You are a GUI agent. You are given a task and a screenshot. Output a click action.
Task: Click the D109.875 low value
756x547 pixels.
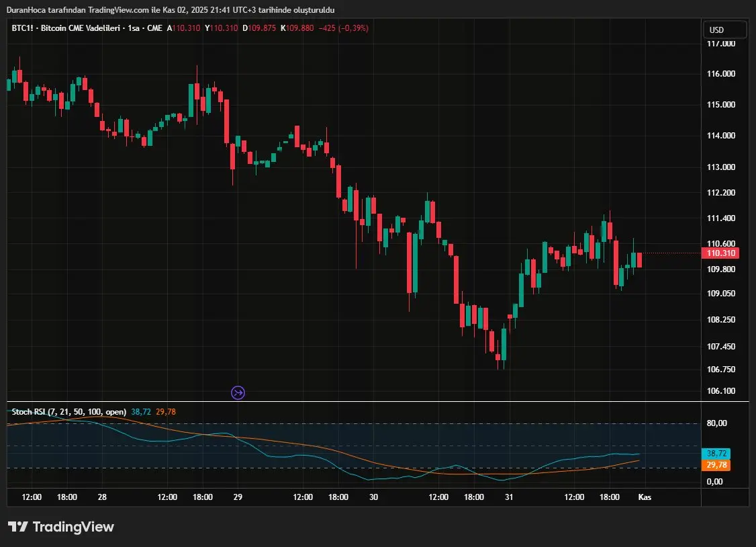point(259,28)
